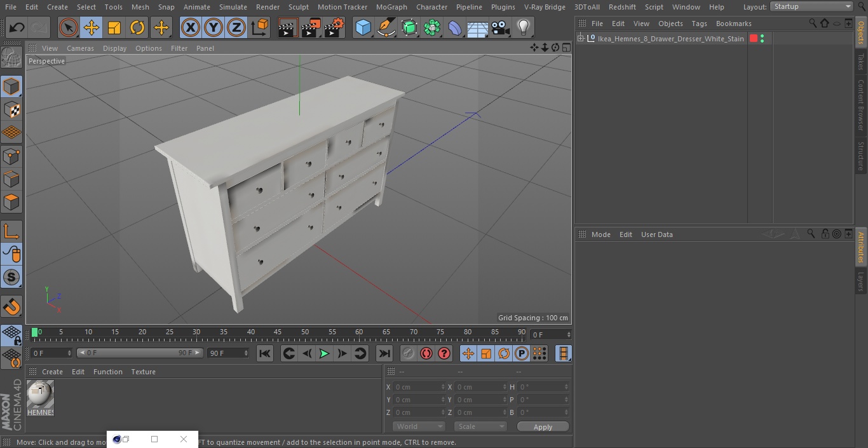Viewport: 868px width, 448px height.
Task: Toggle Z axis lock
Action: tap(236, 27)
